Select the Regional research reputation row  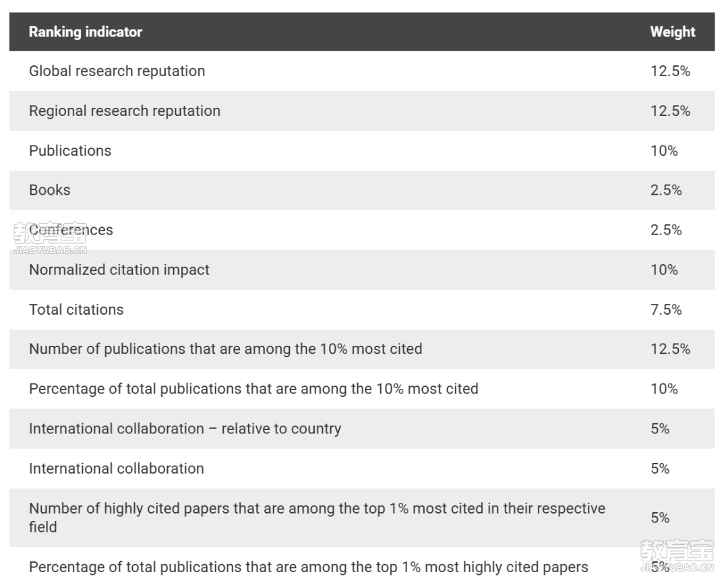(362, 111)
